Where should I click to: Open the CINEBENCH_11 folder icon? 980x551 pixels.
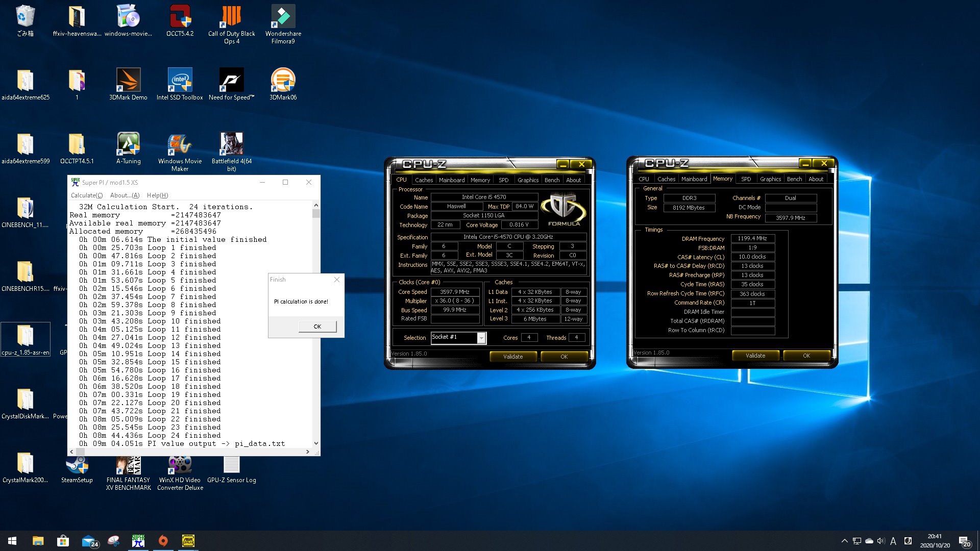25,212
